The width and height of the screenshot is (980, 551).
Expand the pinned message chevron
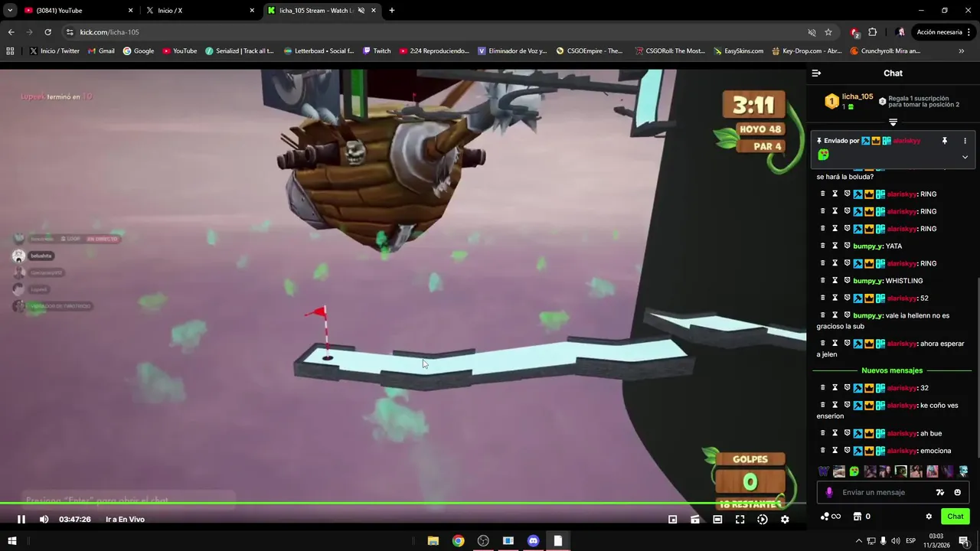click(x=965, y=157)
